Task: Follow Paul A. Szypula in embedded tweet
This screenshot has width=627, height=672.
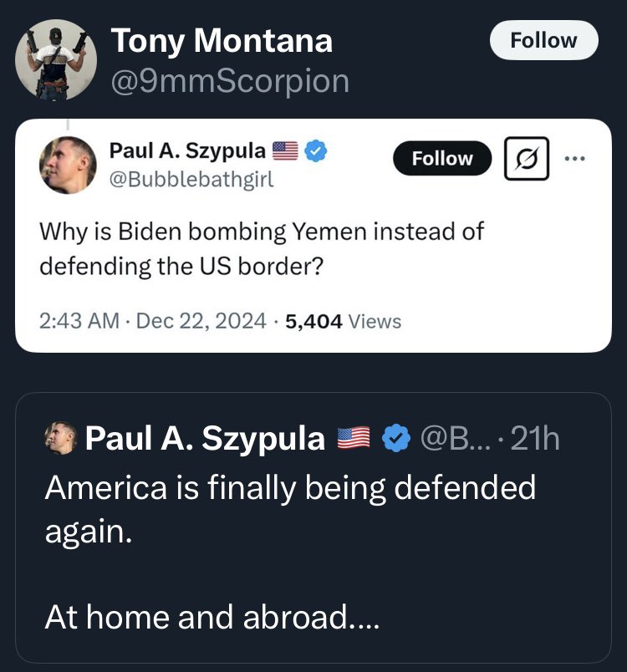Action: 442,158
